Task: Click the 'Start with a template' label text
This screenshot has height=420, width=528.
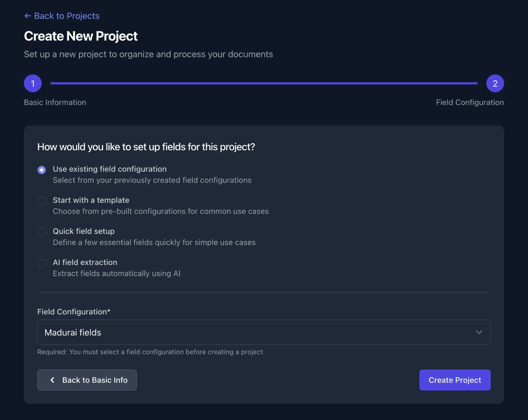Action: pyautogui.click(x=91, y=200)
